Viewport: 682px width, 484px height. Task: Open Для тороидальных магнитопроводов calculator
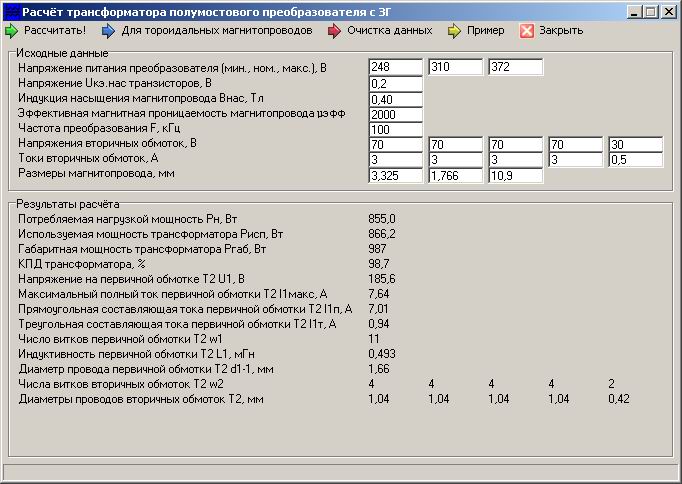tap(217, 30)
